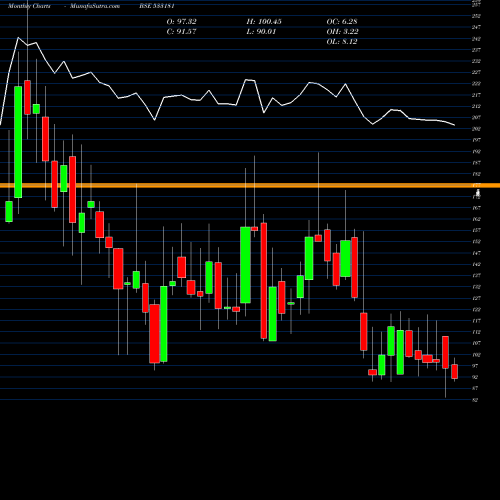Image resolution: width=500 pixels, height=500 pixels.
Task: Click the 'Monthly Charts' title text
Action: (x=29, y=6)
